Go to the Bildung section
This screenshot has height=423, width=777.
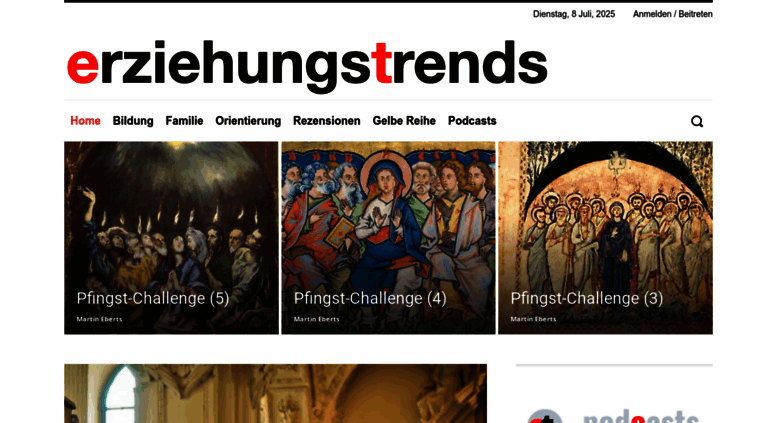(x=133, y=121)
